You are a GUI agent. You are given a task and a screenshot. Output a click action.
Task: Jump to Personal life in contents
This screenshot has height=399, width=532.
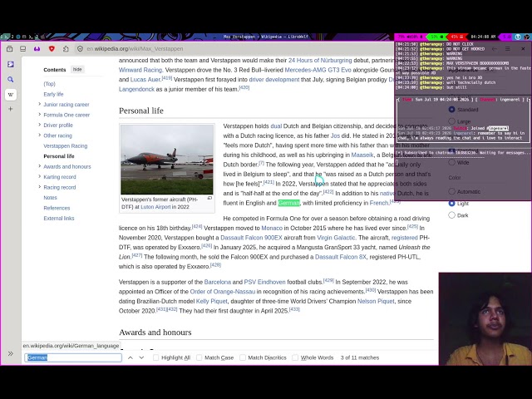59,156
